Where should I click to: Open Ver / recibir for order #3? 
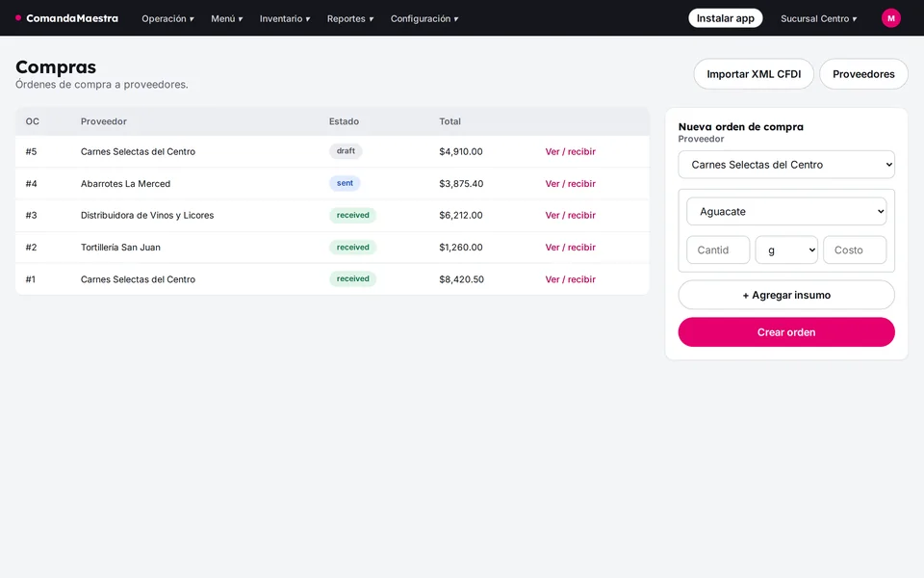570,215
